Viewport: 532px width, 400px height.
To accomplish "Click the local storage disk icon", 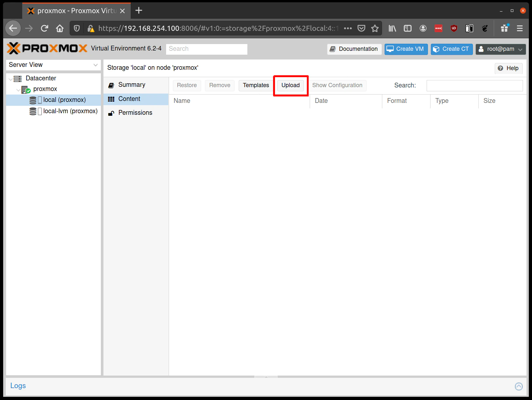I will [x=33, y=100].
